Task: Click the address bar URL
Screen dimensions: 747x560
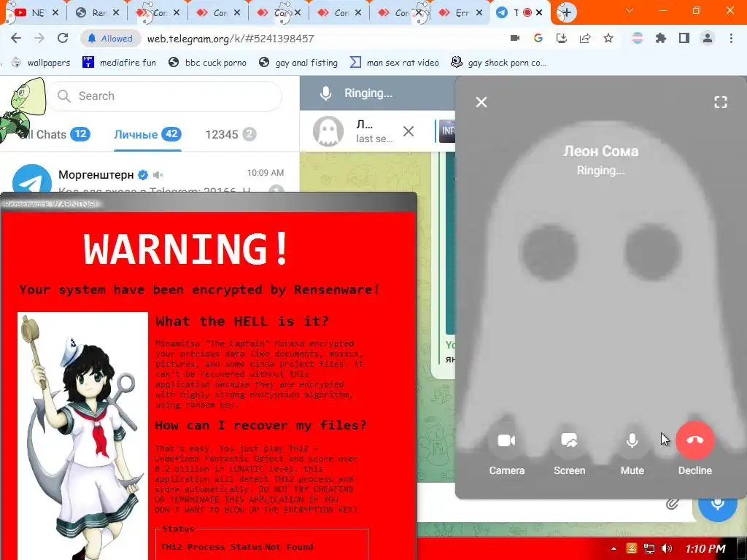Action: tap(231, 39)
